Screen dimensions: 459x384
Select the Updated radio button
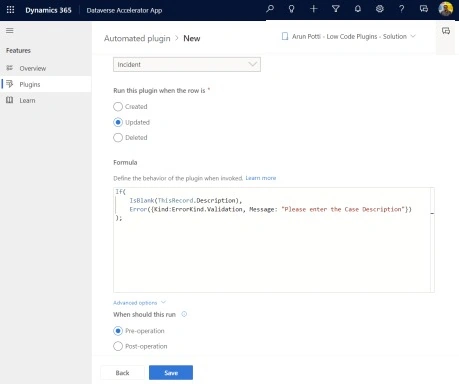(x=118, y=122)
